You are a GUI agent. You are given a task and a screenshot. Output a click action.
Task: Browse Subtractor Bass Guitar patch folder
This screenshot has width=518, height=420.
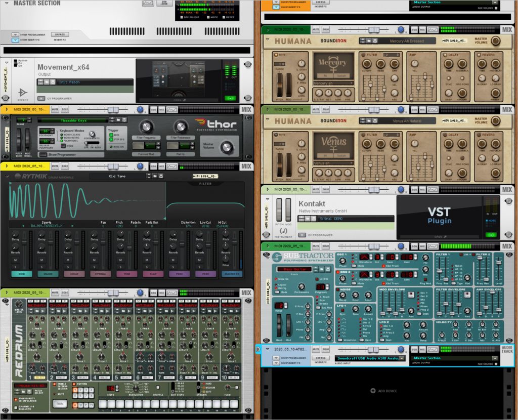pyautogui.click(x=323, y=269)
